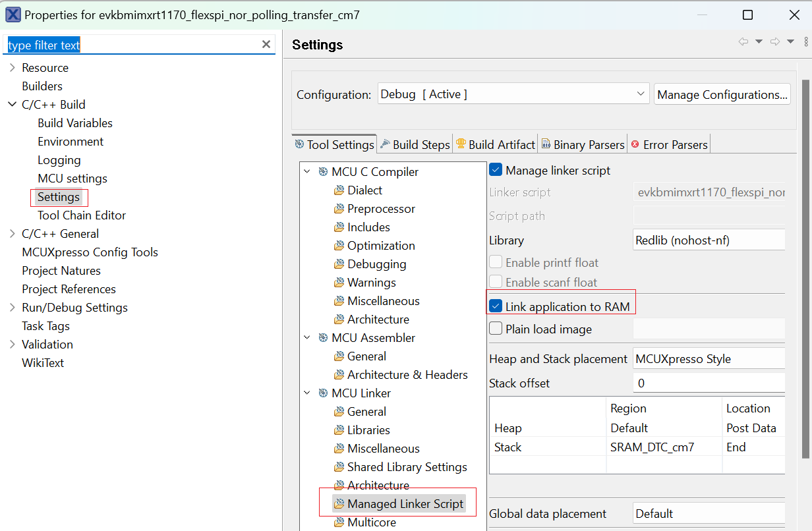This screenshot has width=812, height=531.
Task: Collapse the C/C++ Build tree node
Action: 13,105
